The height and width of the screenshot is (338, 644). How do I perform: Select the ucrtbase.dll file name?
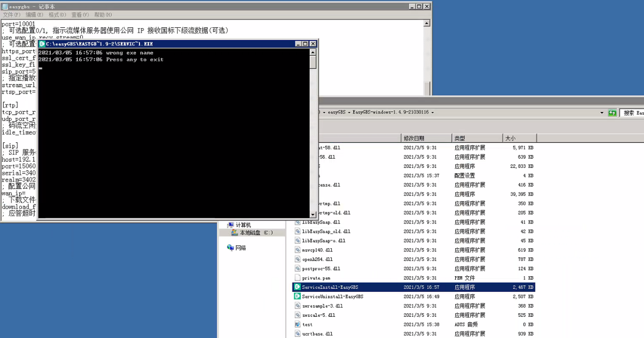(317, 334)
